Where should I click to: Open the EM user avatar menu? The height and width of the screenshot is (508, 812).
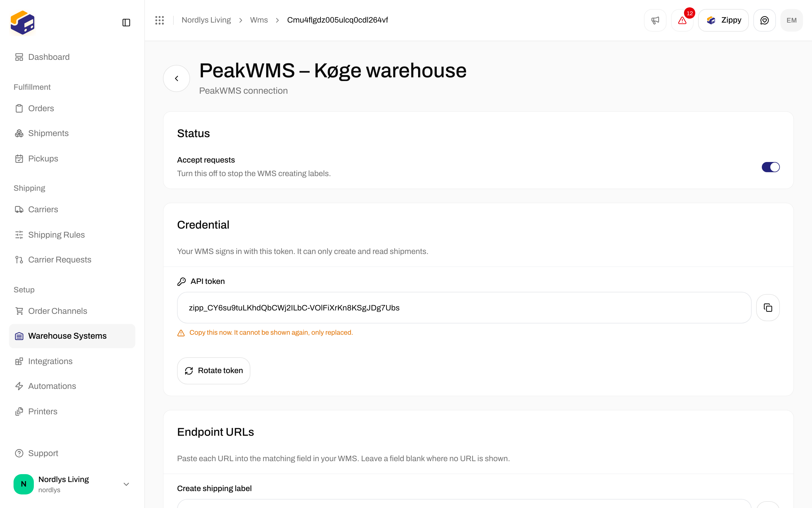click(791, 21)
